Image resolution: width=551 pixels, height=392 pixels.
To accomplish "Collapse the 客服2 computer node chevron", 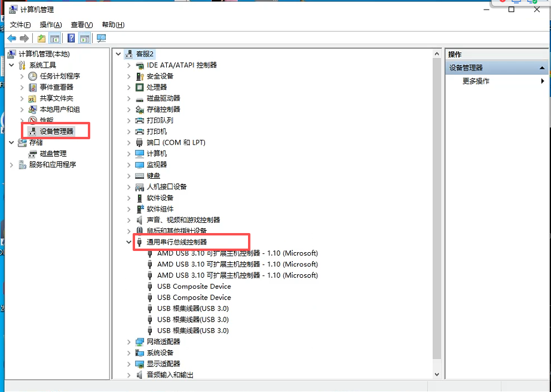I will pos(118,54).
